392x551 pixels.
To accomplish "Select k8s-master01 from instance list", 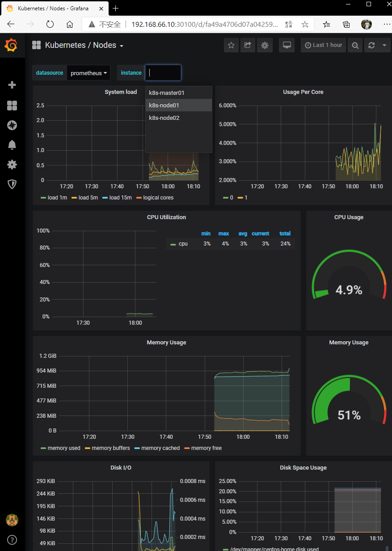I will click(x=178, y=93).
